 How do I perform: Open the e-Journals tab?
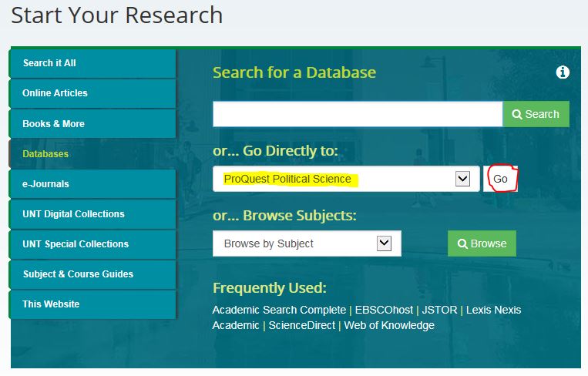pyautogui.click(x=92, y=183)
